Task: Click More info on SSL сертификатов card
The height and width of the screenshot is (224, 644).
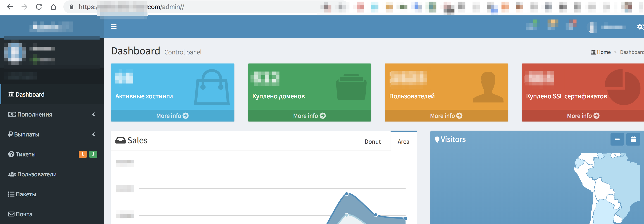Action: click(x=583, y=116)
